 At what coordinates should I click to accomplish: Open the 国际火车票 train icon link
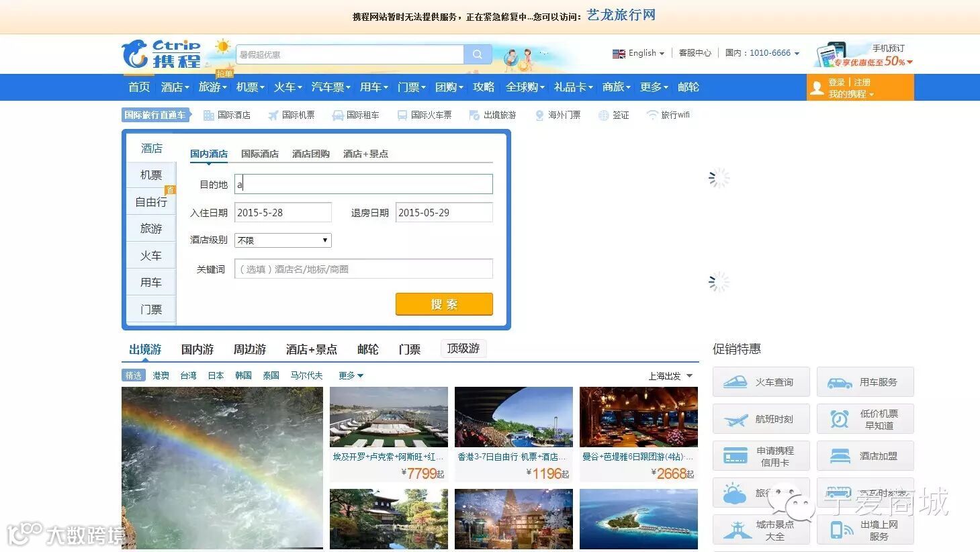pyautogui.click(x=425, y=116)
